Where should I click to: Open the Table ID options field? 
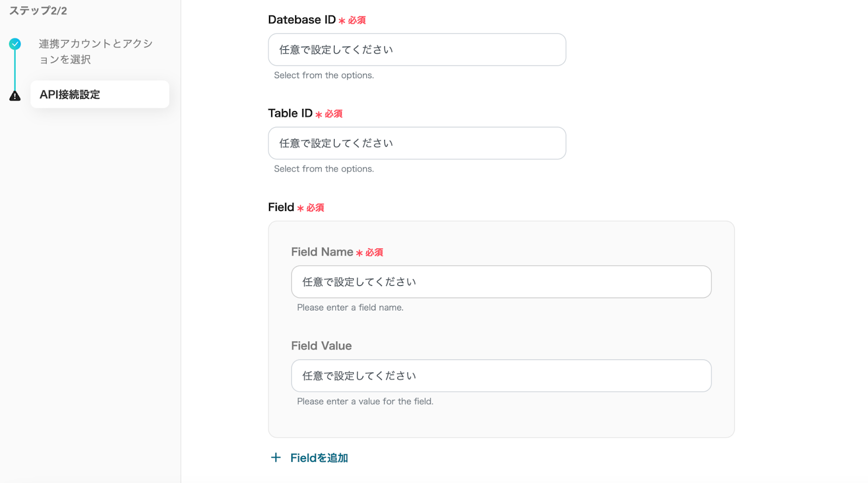[x=417, y=143]
